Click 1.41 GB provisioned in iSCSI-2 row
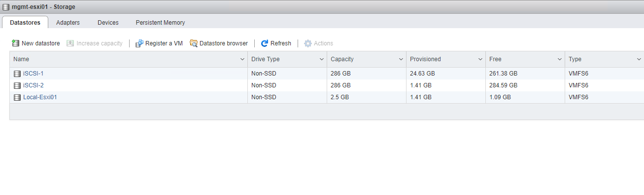The height and width of the screenshot is (195, 644). tap(420, 85)
